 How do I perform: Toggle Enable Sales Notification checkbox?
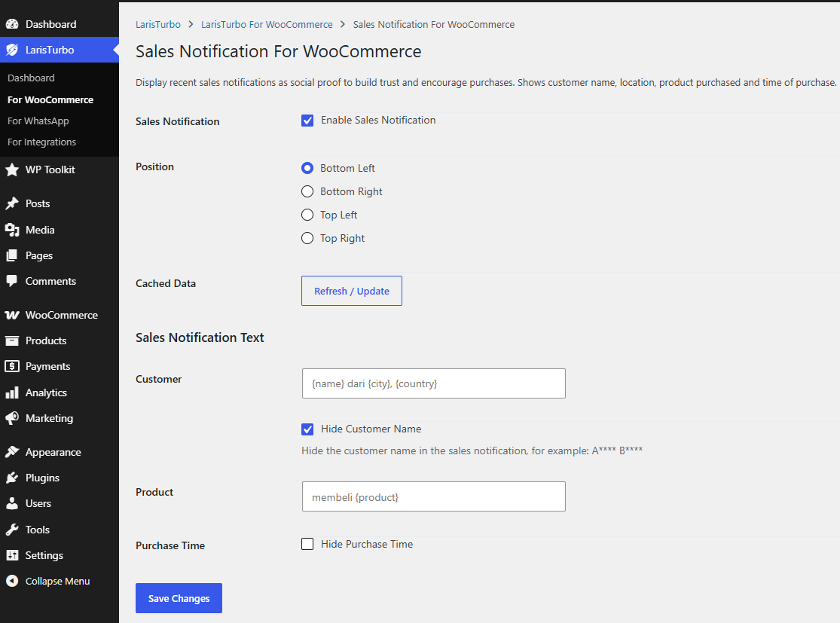coord(307,121)
